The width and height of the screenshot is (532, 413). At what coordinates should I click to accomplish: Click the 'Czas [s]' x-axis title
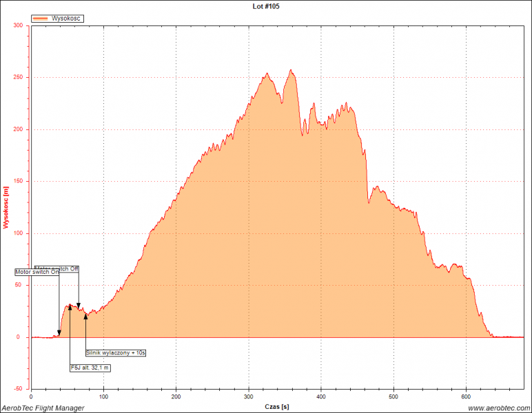click(276, 407)
